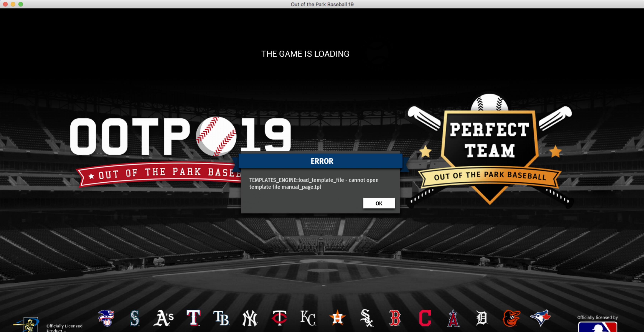Select the Seattle Mariners logo
644x332 pixels.
pyautogui.click(x=135, y=318)
